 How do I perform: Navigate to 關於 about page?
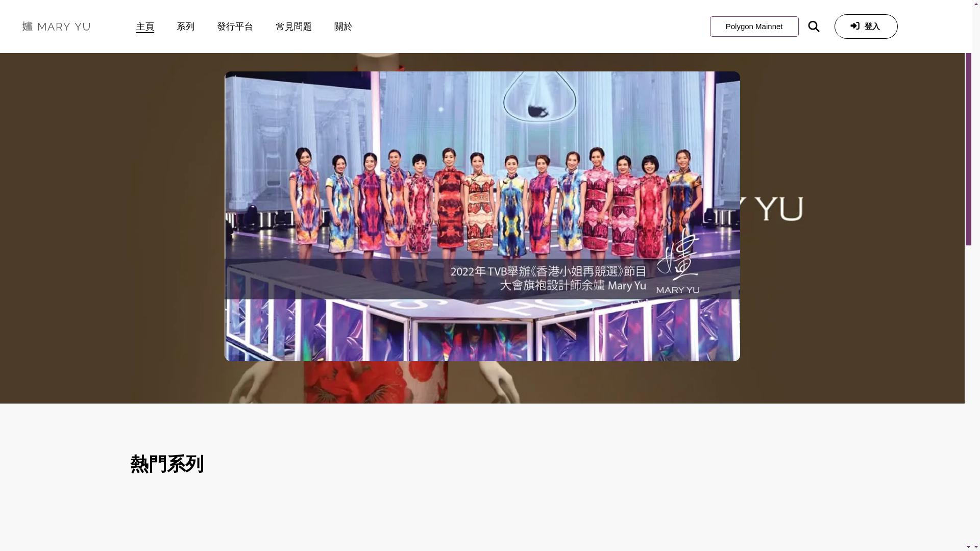[344, 27]
